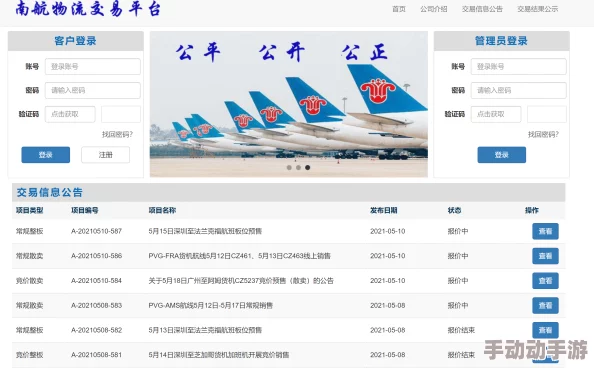Click project name 5月14日深圳至芝加哥货机

[x=219, y=355]
